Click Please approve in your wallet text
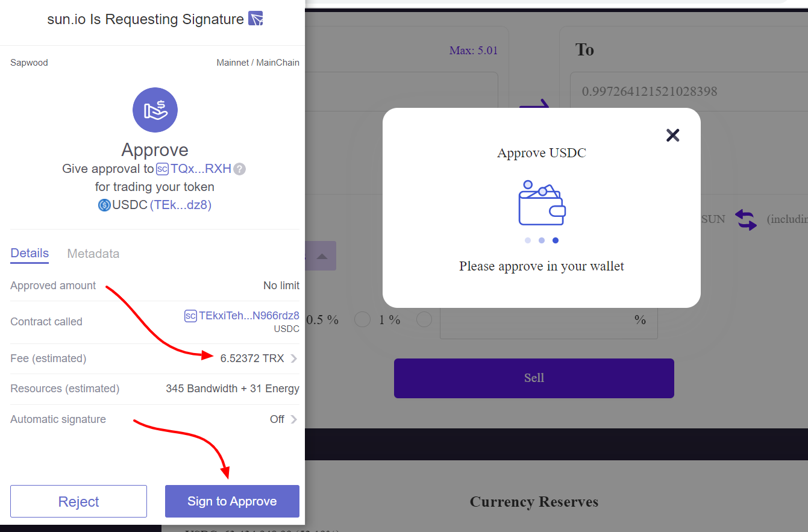808x532 pixels. [542, 266]
